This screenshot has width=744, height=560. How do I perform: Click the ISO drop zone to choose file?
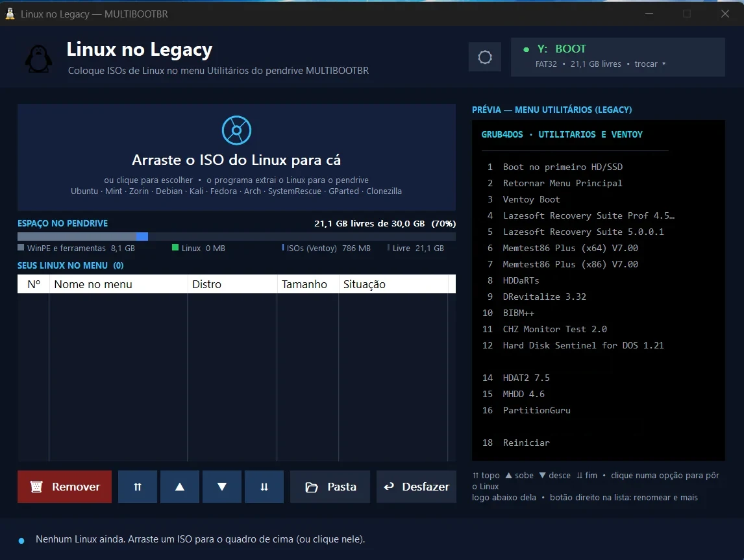click(237, 158)
